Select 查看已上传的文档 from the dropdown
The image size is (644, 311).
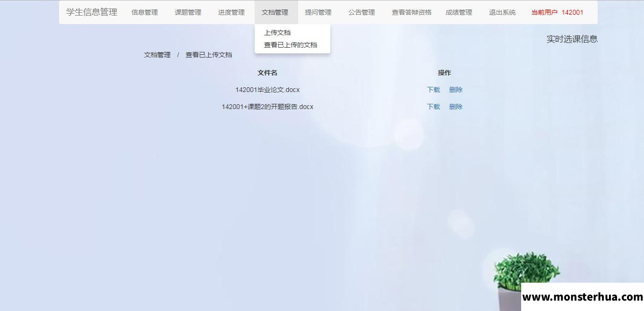click(291, 45)
